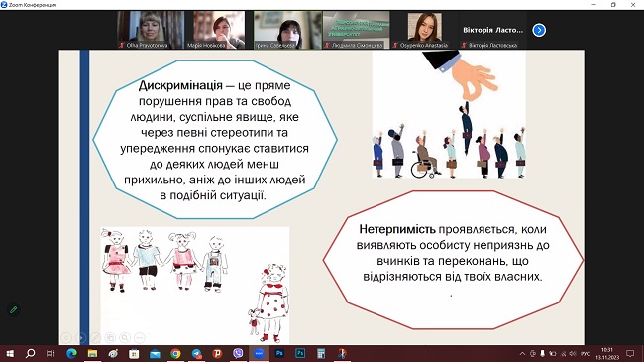The width and height of the screenshot is (644, 362).
Task: Advance to next slide arrow control
Action: 81,338
